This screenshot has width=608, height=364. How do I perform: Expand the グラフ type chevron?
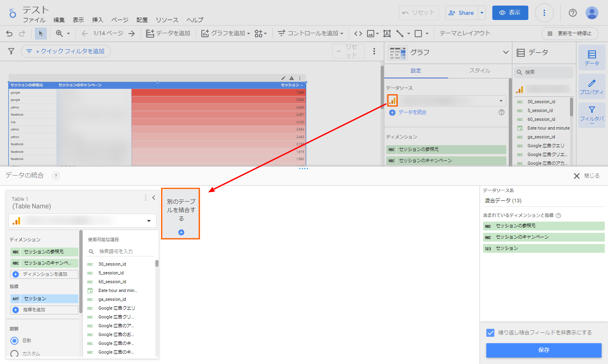coord(506,52)
